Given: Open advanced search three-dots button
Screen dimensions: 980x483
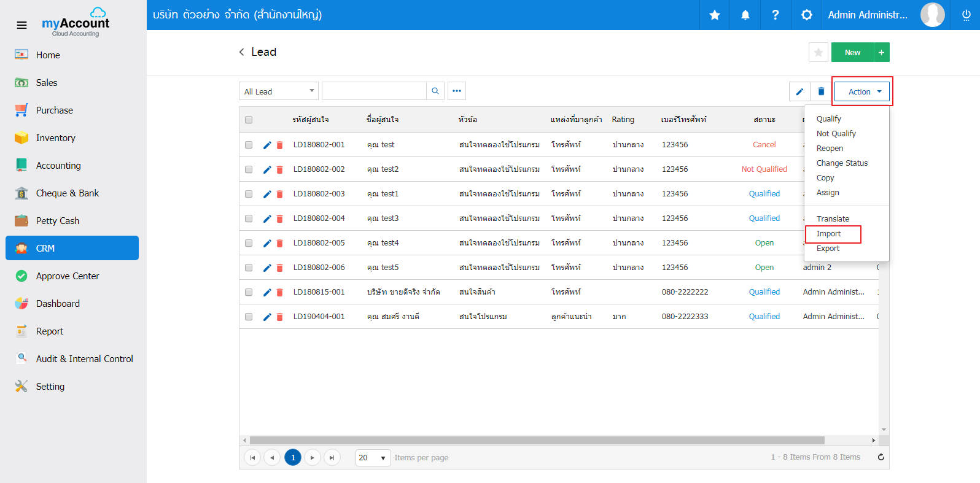Looking at the screenshot, I should pos(457,91).
